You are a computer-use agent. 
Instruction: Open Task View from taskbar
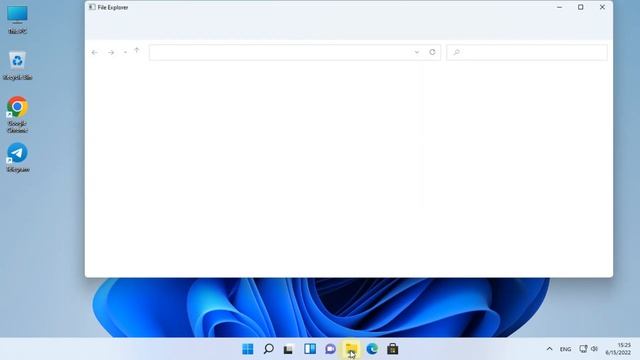tap(289, 349)
